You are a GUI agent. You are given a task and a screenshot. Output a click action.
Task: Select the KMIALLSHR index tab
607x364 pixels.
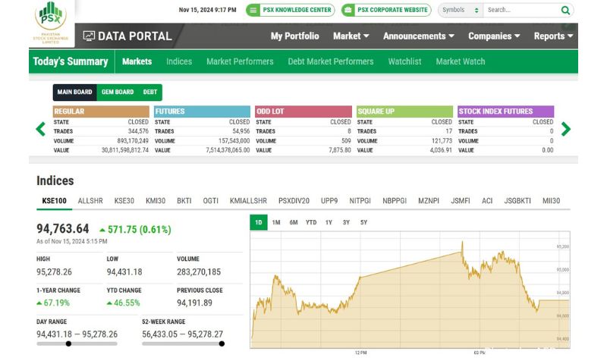pos(248,201)
